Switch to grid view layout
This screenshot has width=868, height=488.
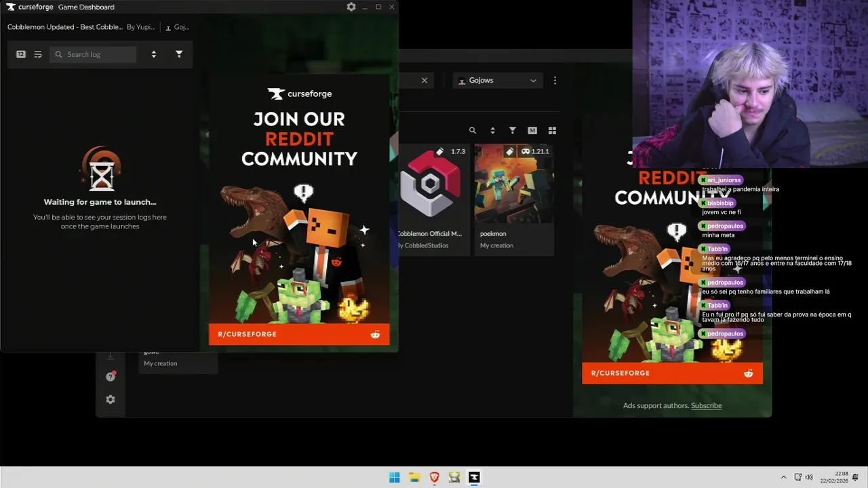[552, 130]
